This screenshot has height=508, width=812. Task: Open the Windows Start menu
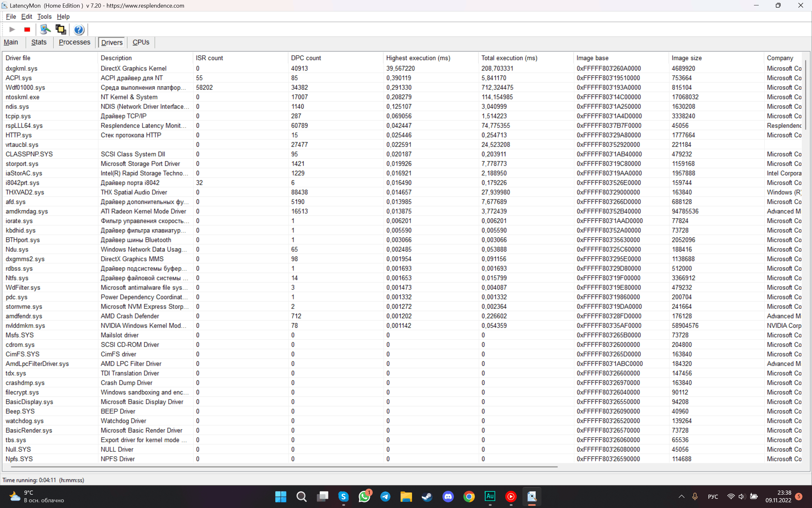280,497
